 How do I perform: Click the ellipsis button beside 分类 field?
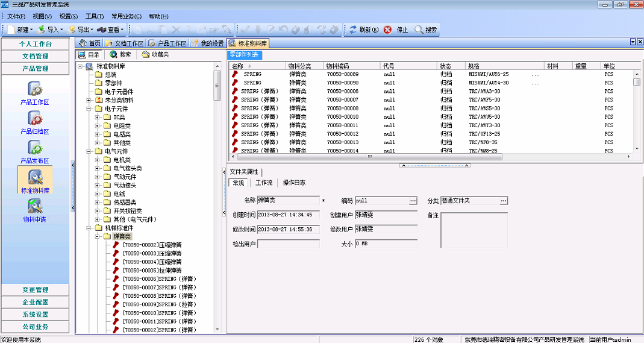click(504, 201)
